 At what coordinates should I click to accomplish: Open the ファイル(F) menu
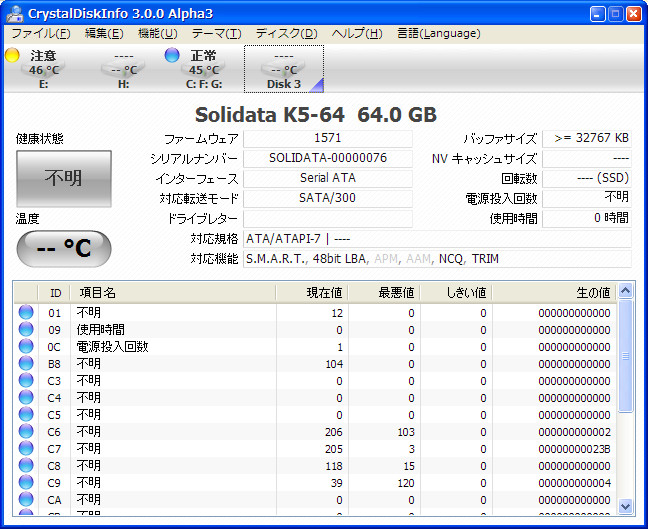[x=40, y=33]
